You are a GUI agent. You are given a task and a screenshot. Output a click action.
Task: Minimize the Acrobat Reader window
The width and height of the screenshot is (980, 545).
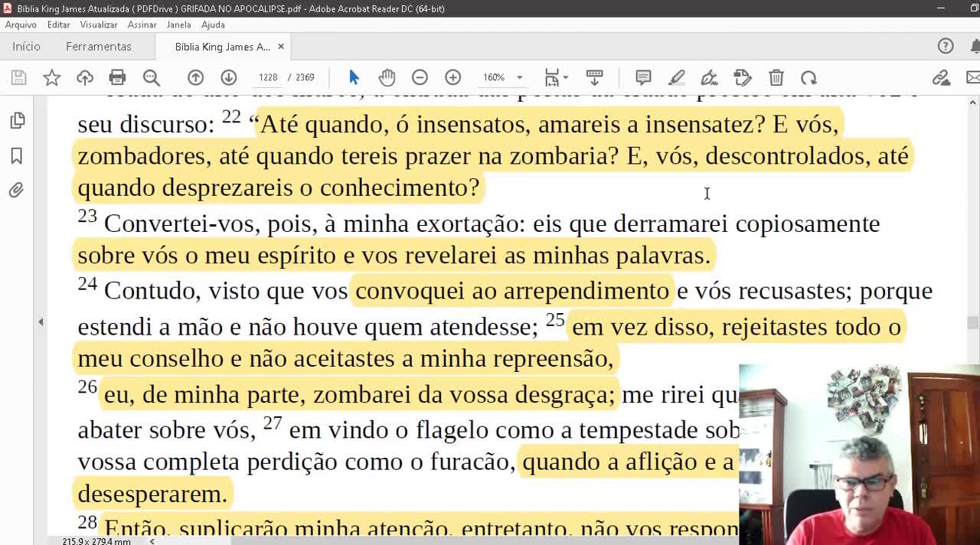941,8
